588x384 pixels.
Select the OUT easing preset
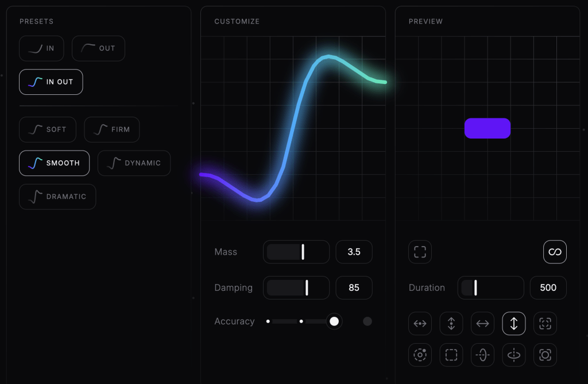(x=98, y=48)
